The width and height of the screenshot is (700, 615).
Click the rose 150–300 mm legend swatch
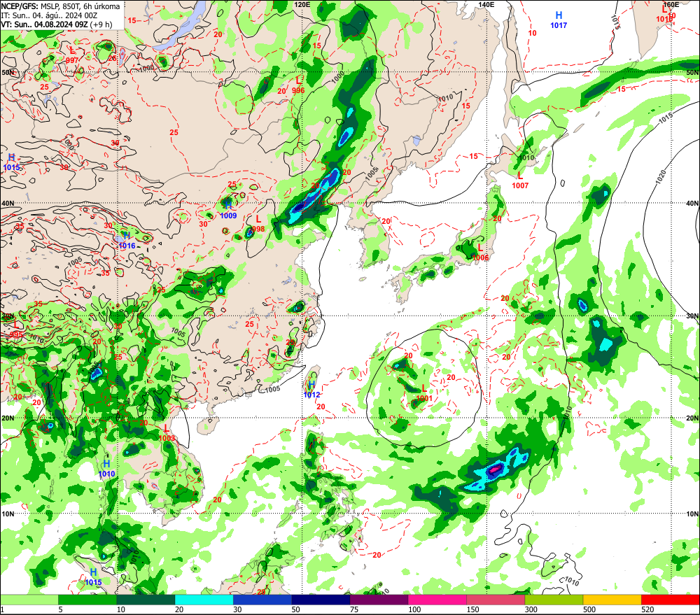(x=496, y=600)
